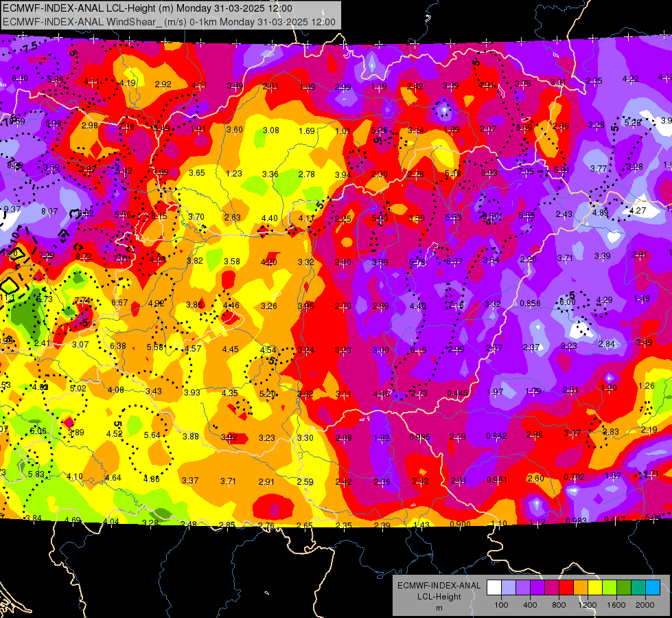Click the wind shear value 0.856
672x618 pixels.
coord(530,304)
